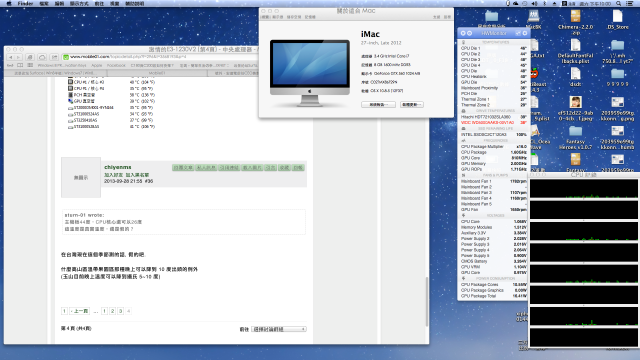Click the Bluetooth icon in menu bar
Image resolution: width=640 pixels, height=360 pixels.
tap(544, 3)
